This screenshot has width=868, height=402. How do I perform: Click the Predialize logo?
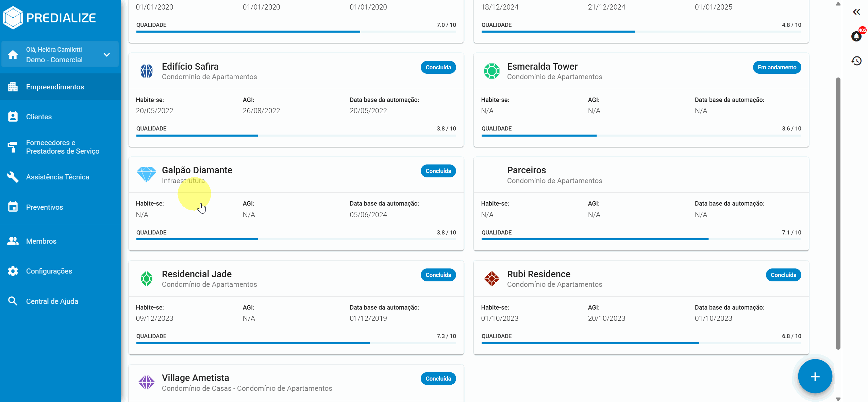(x=50, y=18)
